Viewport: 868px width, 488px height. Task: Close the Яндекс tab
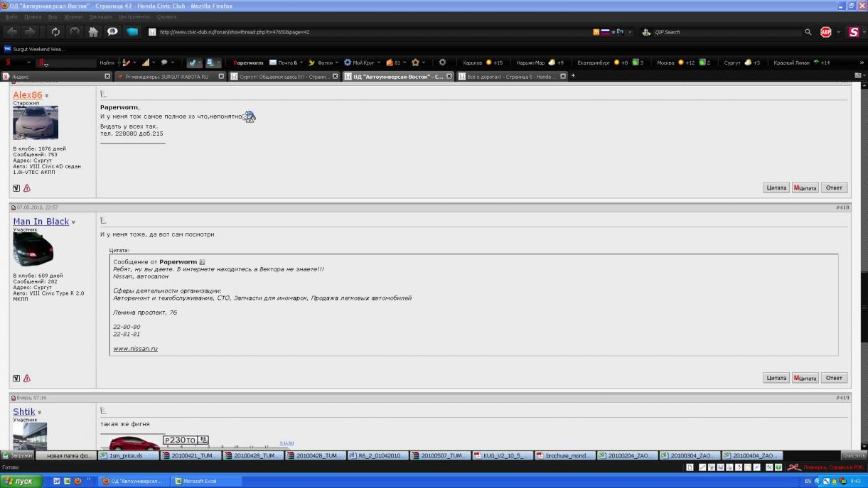pyautogui.click(x=107, y=76)
